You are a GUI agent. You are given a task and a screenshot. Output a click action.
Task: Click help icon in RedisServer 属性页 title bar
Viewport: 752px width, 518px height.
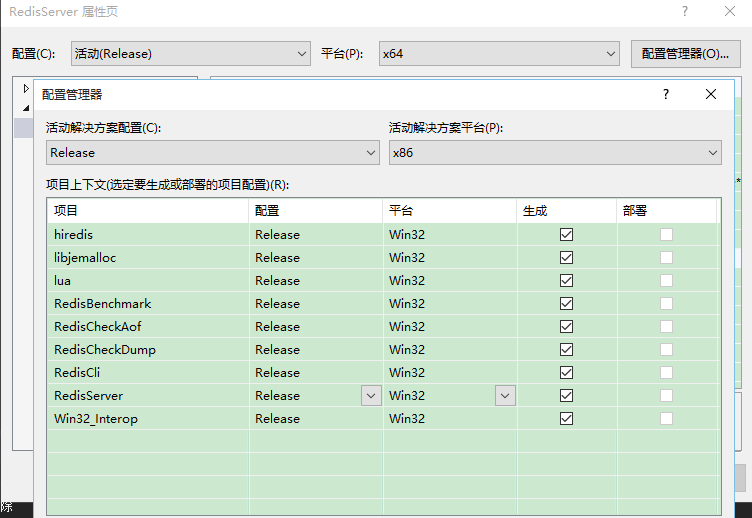(x=685, y=12)
